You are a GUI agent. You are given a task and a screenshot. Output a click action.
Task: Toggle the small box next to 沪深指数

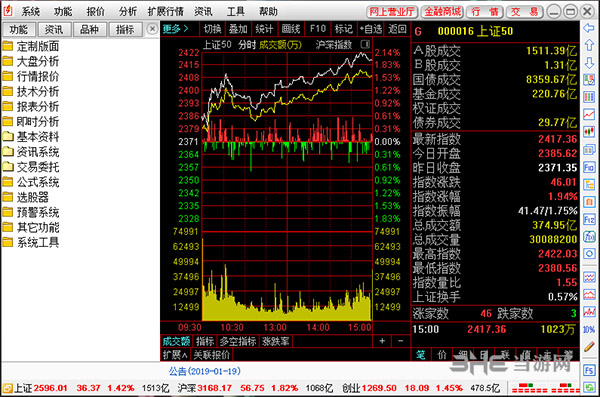(x=365, y=44)
